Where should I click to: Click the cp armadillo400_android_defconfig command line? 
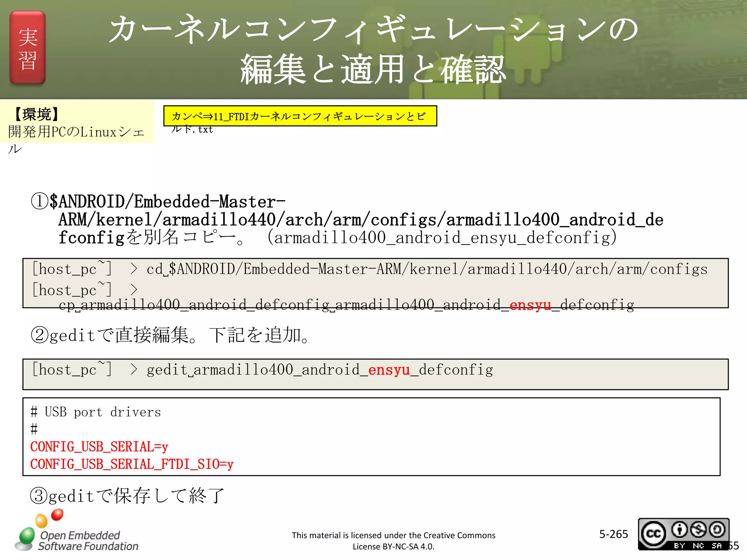click(347, 305)
